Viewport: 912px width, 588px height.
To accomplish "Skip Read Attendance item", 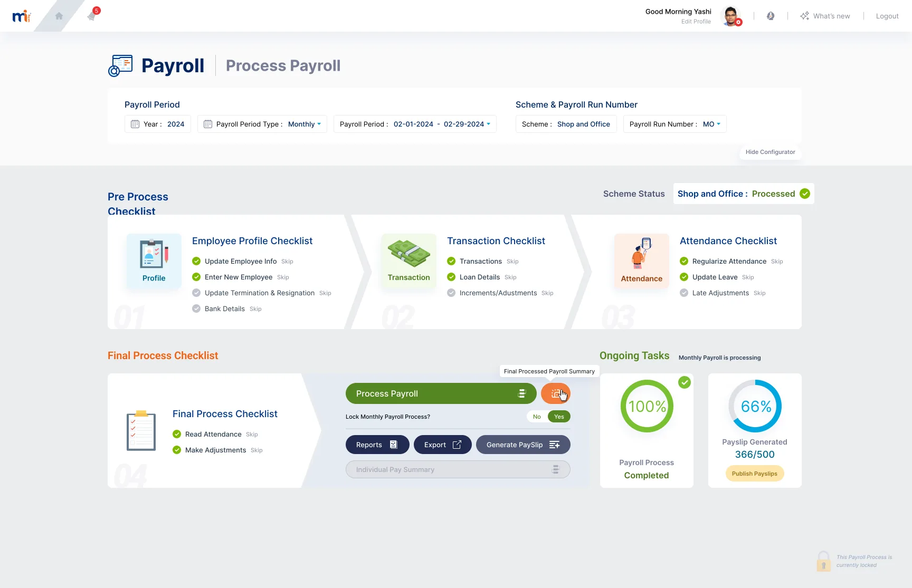I will click(x=252, y=435).
